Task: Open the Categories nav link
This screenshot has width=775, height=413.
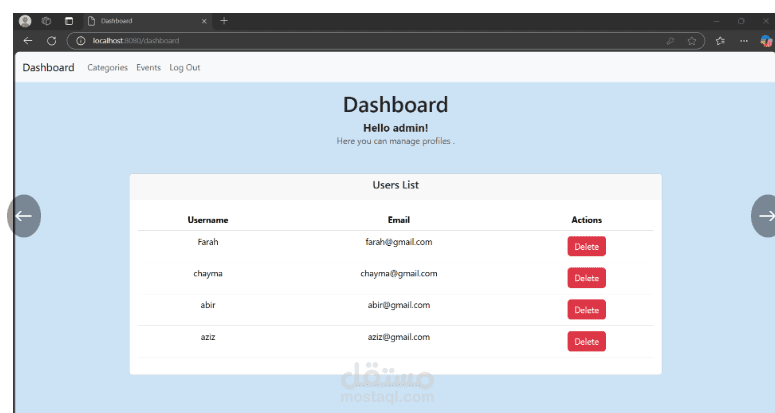Action: coord(107,68)
